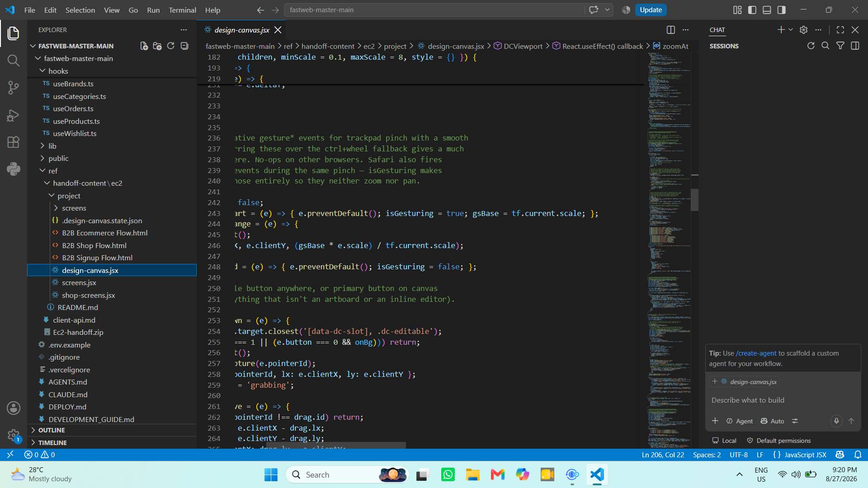Open the Terminal menu
This screenshot has width=868, height=488.
[x=182, y=10]
